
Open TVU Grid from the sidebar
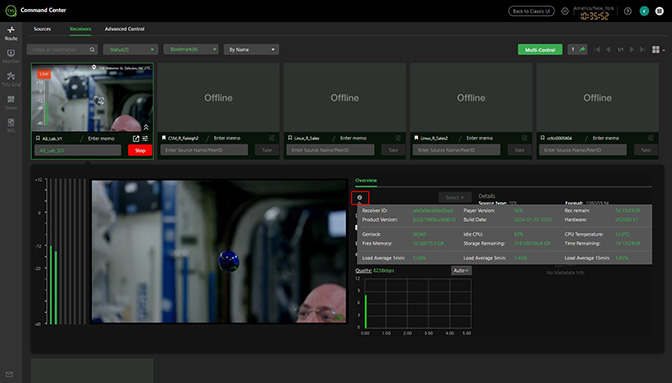[11, 79]
